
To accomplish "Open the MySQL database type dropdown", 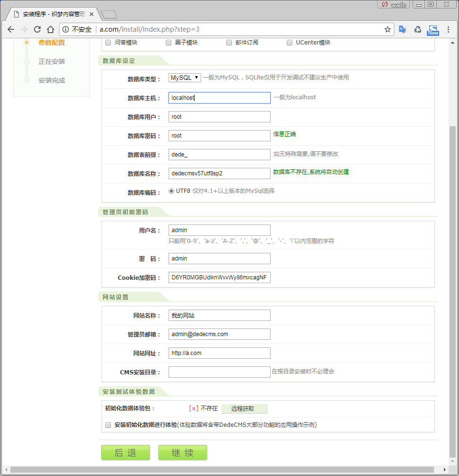I will tap(184, 77).
